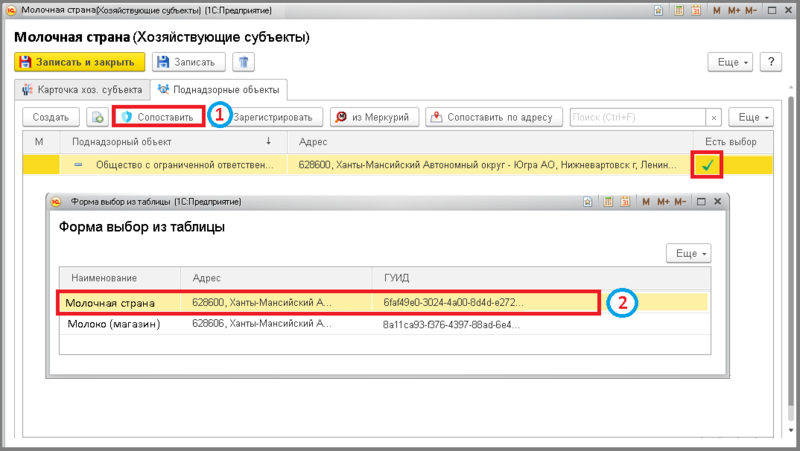Click Записать и закрыть button

pyautogui.click(x=80, y=62)
